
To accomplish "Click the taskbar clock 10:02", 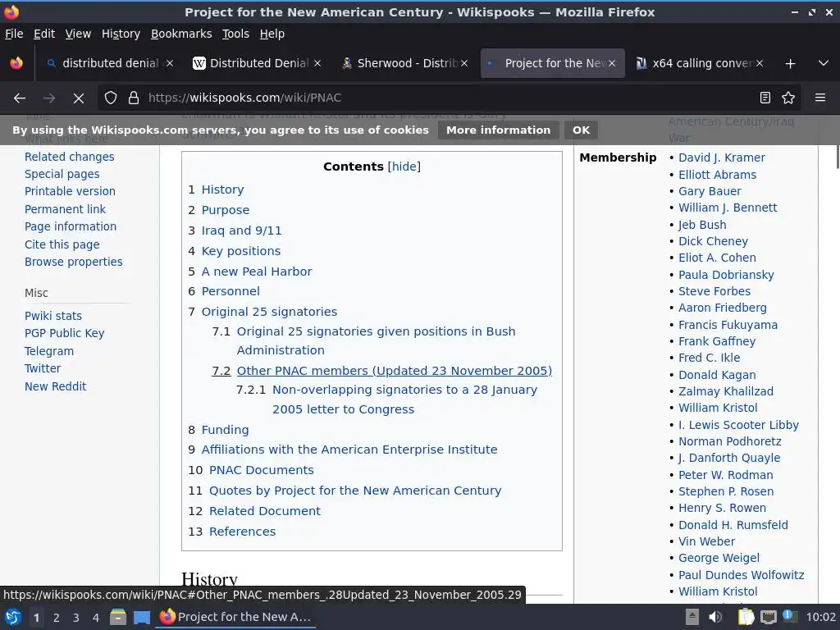I will click(x=820, y=617).
